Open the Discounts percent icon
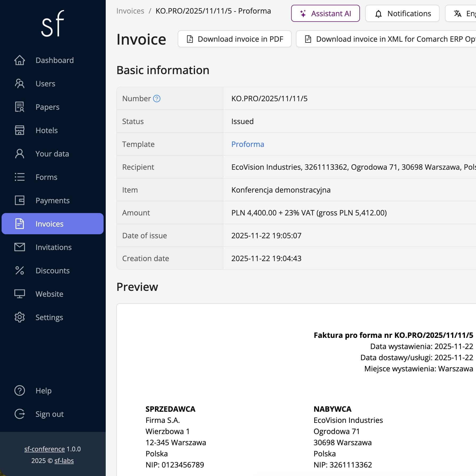Image resolution: width=476 pixels, height=476 pixels. click(x=19, y=270)
